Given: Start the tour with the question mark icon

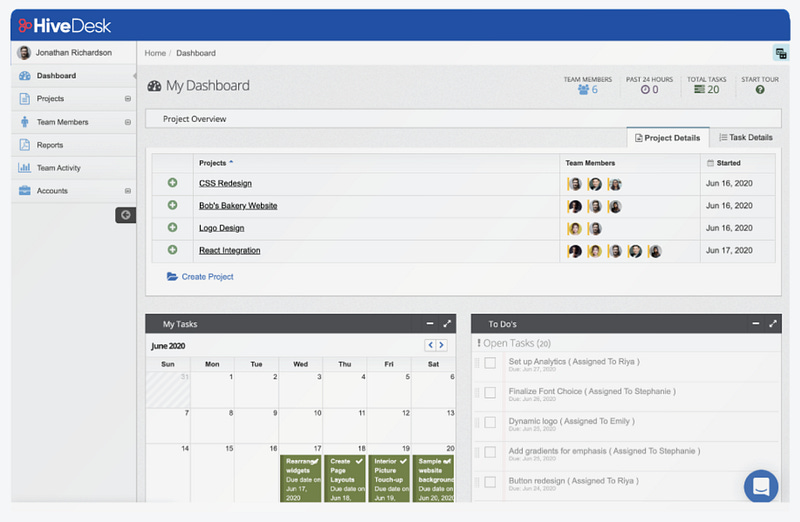Looking at the screenshot, I should point(760,90).
